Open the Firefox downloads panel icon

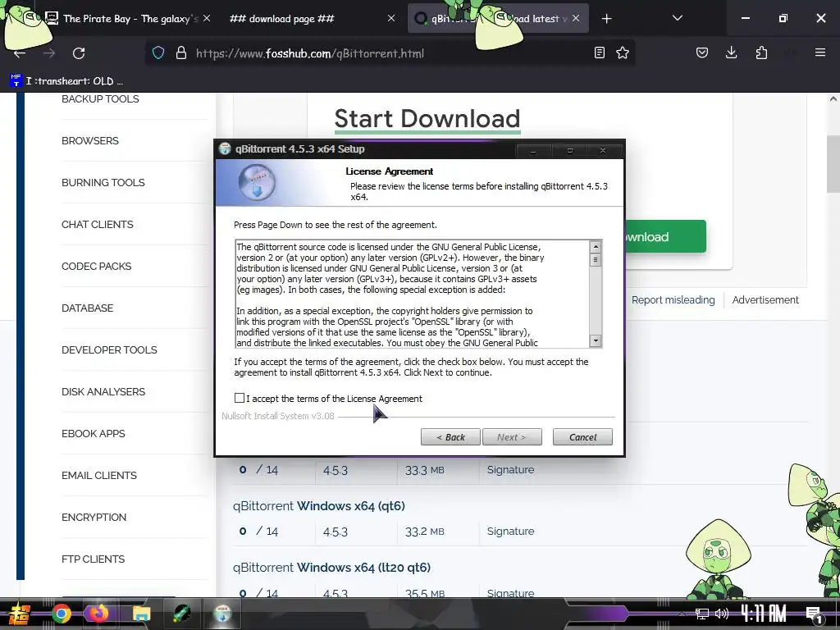(731, 52)
